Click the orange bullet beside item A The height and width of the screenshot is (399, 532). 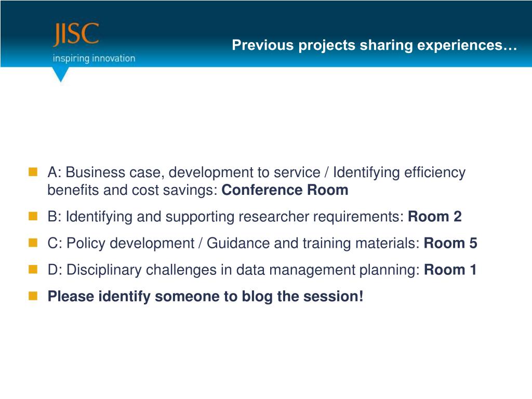[x=33, y=172]
